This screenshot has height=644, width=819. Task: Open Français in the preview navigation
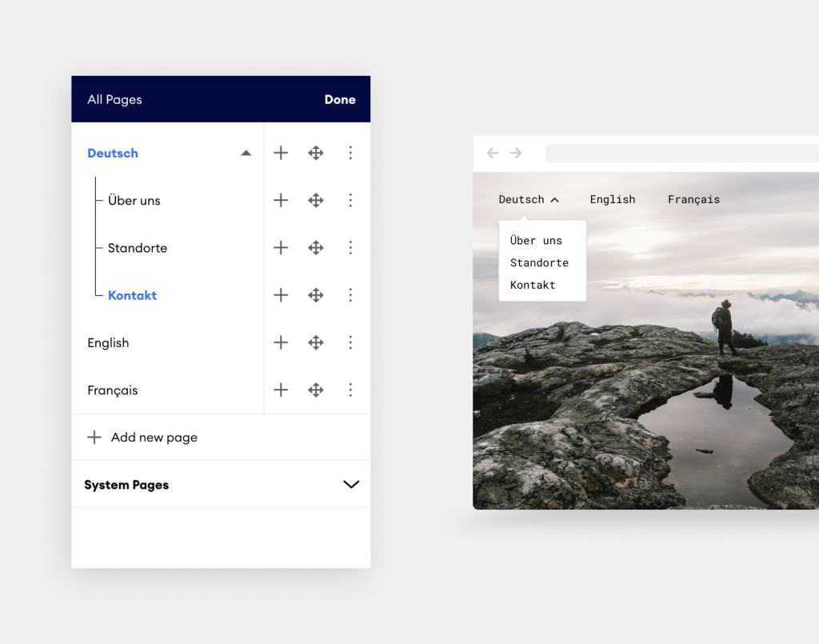point(693,199)
